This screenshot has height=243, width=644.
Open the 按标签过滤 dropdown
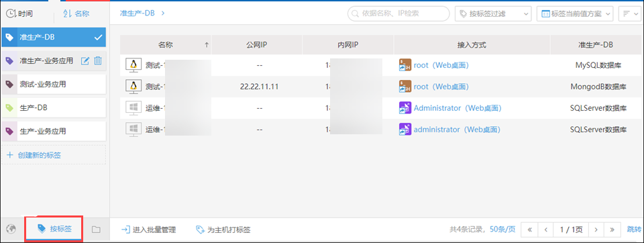pos(493,13)
